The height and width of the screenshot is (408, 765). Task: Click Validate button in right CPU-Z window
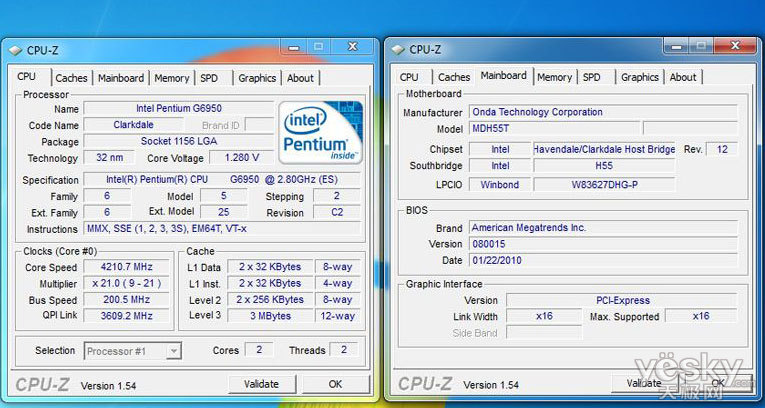(644, 383)
